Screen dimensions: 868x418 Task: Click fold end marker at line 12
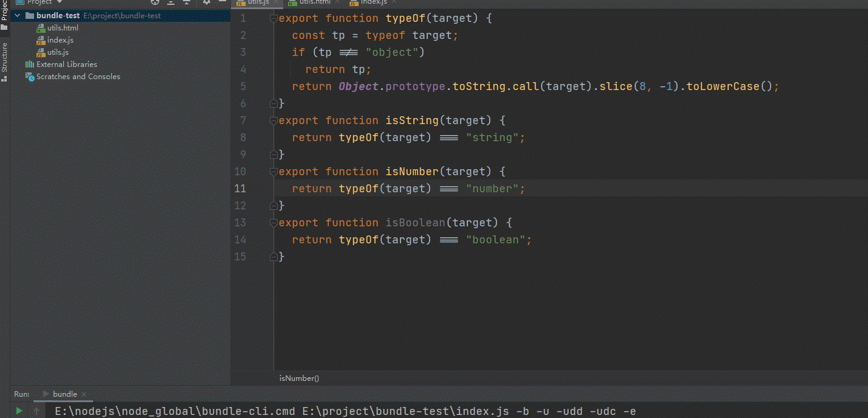pyautogui.click(x=274, y=206)
